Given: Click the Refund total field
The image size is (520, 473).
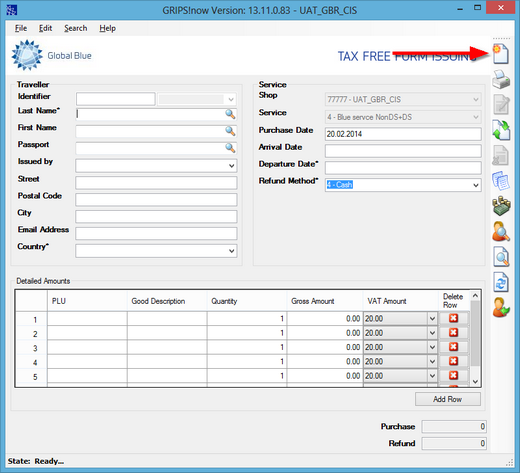Looking at the screenshot, I should 454,443.
